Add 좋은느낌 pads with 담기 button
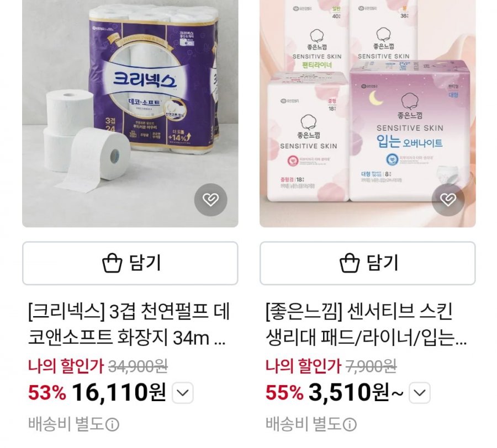The height and width of the screenshot is (448, 497). click(368, 263)
